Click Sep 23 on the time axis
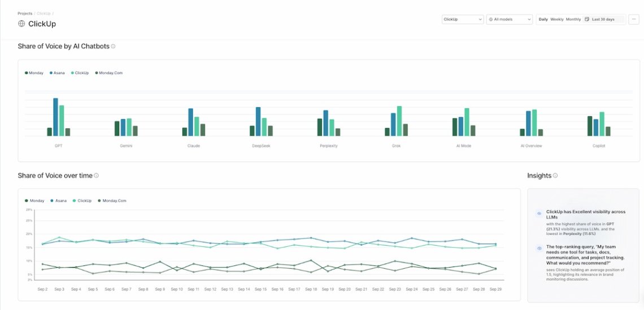 pos(395,289)
